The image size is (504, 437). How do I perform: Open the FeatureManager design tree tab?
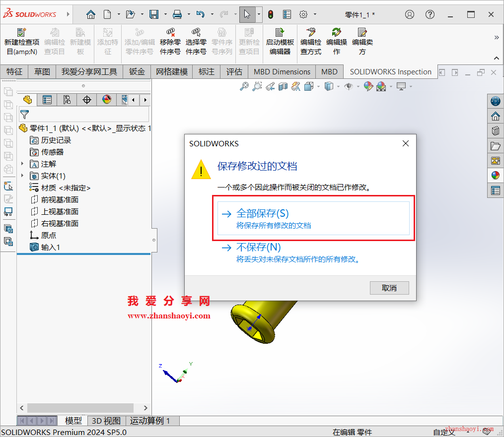[x=27, y=100]
